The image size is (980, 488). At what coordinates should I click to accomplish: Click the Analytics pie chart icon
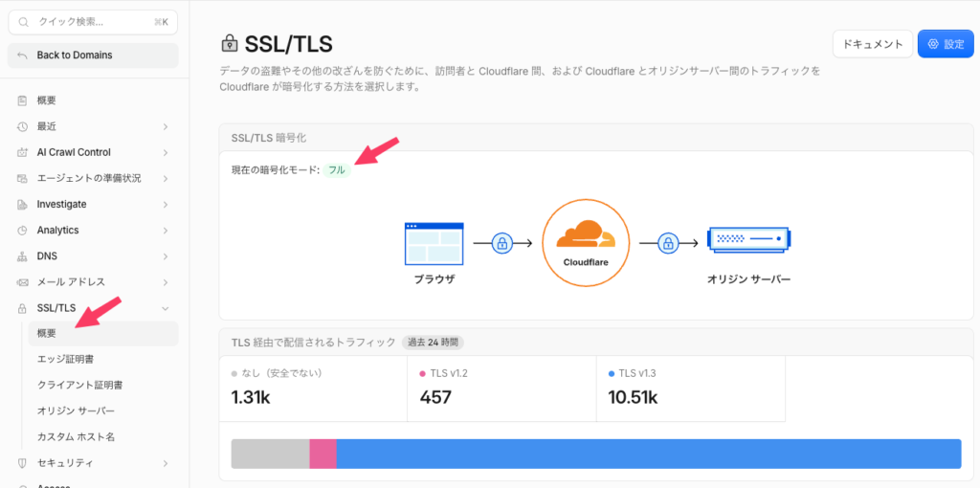click(23, 231)
